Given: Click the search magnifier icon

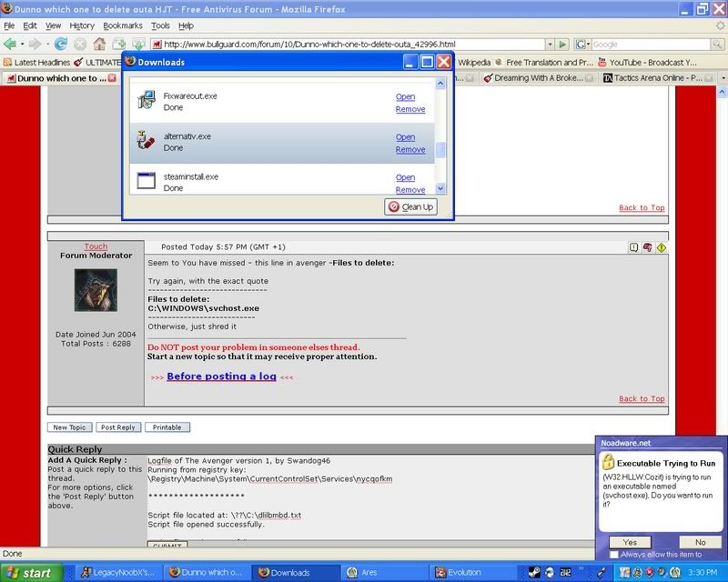Looking at the screenshot, I should coord(717,45).
